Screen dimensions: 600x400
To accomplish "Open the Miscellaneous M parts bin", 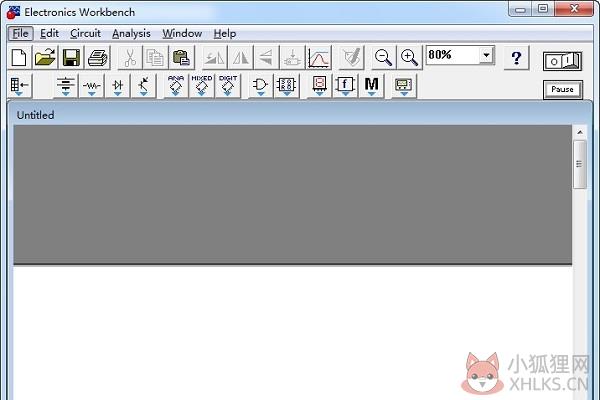I will coord(371,86).
